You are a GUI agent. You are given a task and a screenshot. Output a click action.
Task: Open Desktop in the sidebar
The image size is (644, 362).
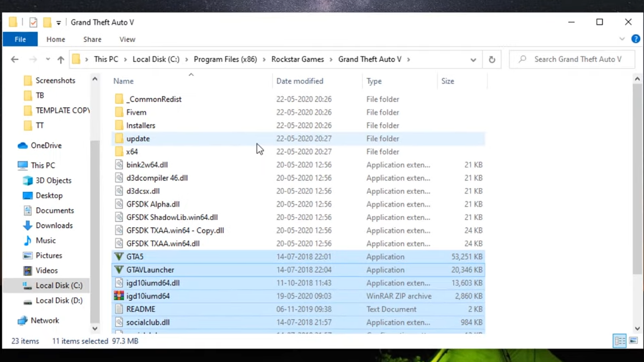tap(49, 195)
